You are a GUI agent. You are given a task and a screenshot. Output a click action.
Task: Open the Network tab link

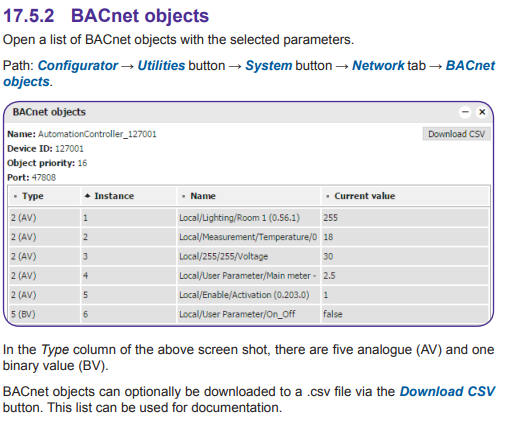pos(378,66)
